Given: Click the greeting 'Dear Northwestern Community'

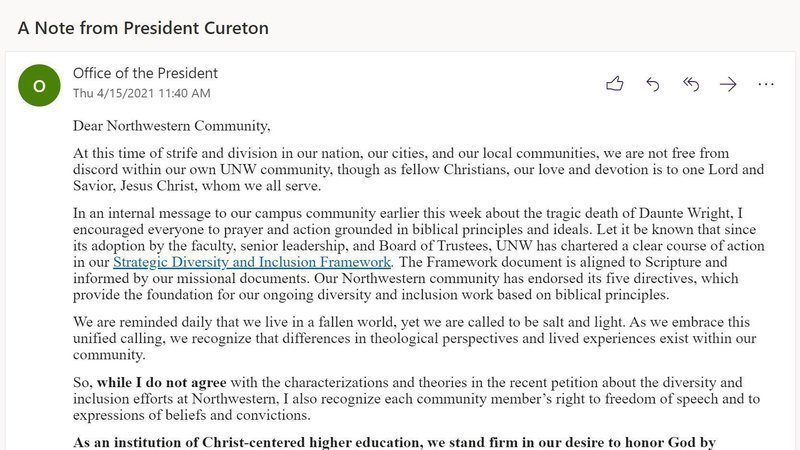Looking at the screenshot, I should click(171, 126).
